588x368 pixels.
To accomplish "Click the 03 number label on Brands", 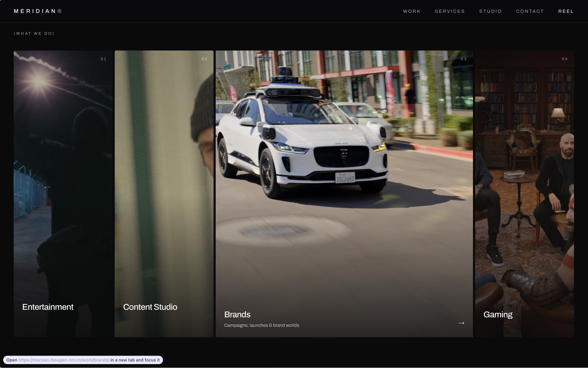I will pyautogui.click(x=464, y=59).
